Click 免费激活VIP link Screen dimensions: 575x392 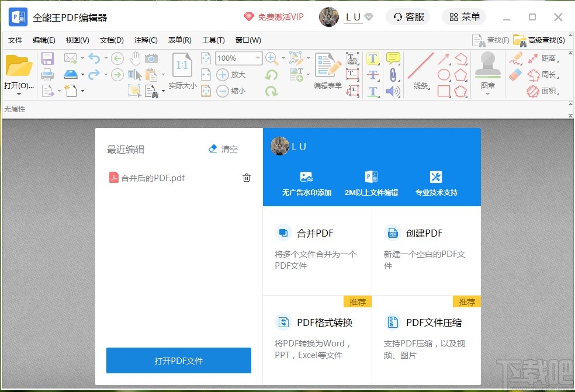coord(273,17)
